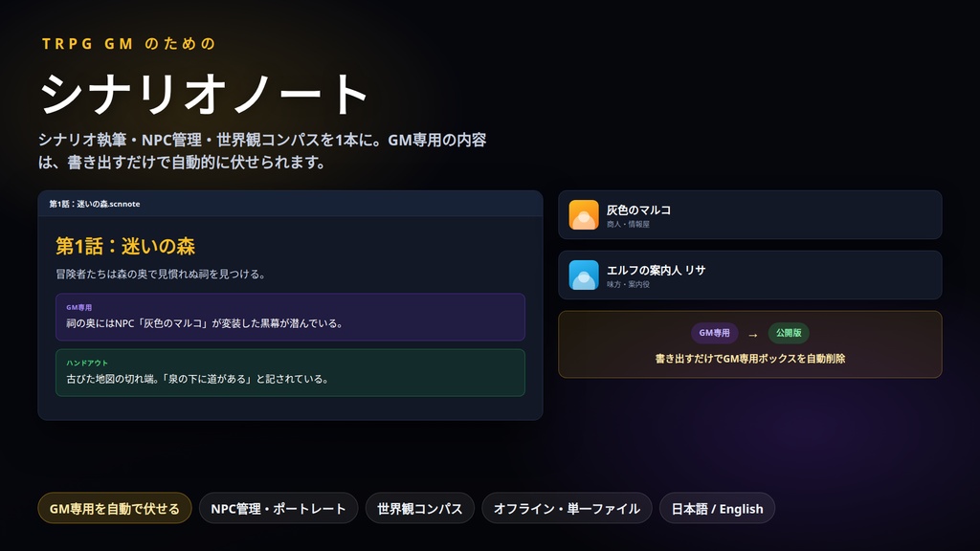Click the small purple GM専用 label in note
This screenshot has width=980, height=551.
pyautogui.click(x=78, y=307)
